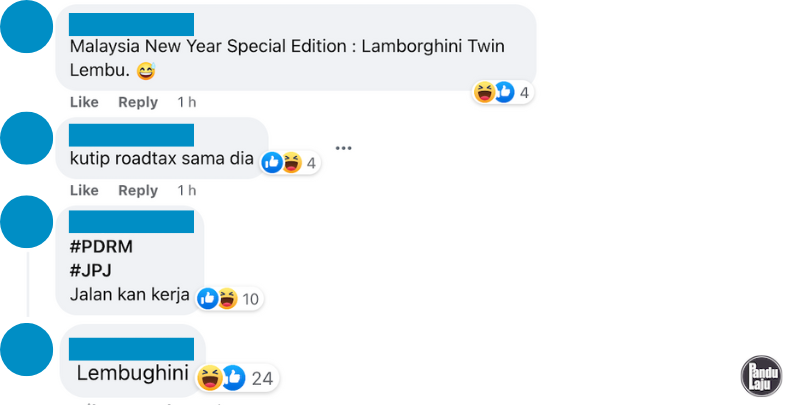Click the thumbs-up reaction on Jalan kan kerja comment
The image size is (800, 418).
[x=208, y=298]
